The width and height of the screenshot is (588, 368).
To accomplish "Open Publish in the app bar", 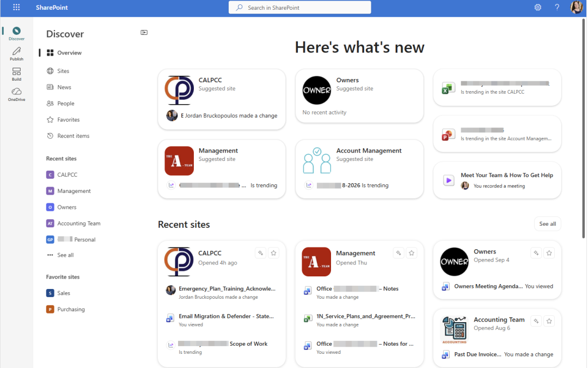I will pos(16,53).
